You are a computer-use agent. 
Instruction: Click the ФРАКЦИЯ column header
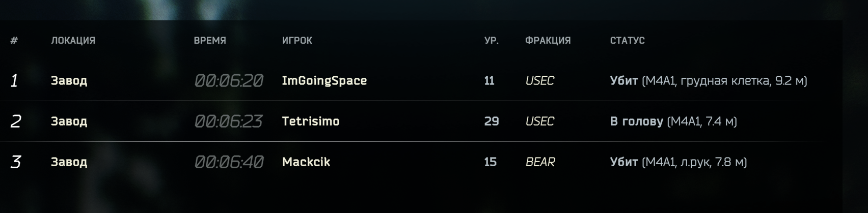548,41
